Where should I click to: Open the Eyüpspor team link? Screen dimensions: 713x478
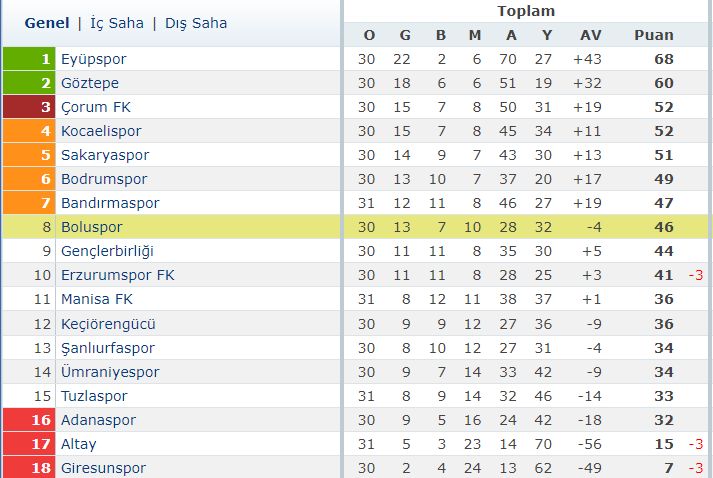pos(94,59)
